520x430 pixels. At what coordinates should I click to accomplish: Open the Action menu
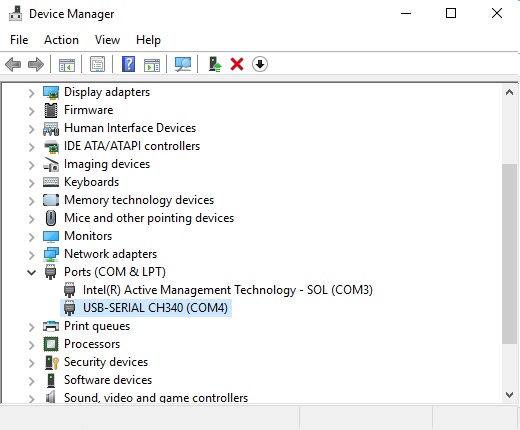click(x=61, y=40)
